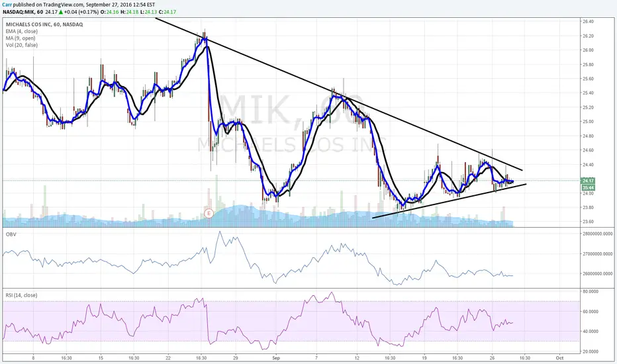Click the 24.40 price axis label
This screenshot has width=617, height=364.
tap(588, 165)
